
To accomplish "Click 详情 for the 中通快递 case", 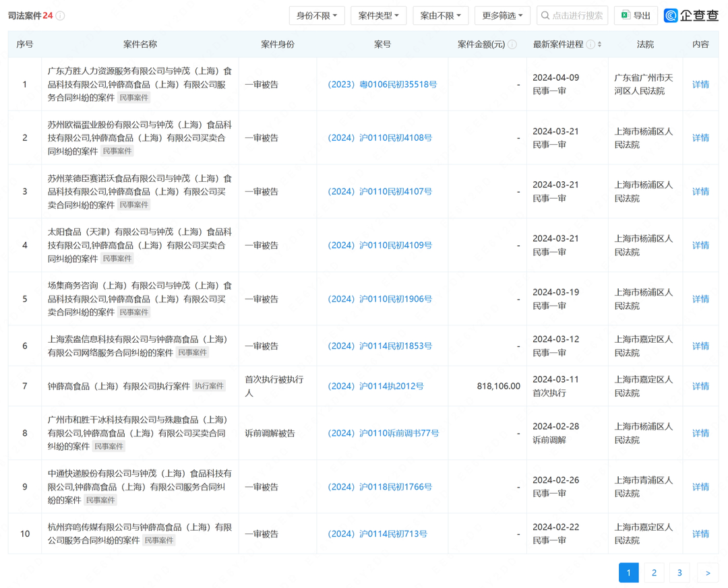I will click(700, 486).
